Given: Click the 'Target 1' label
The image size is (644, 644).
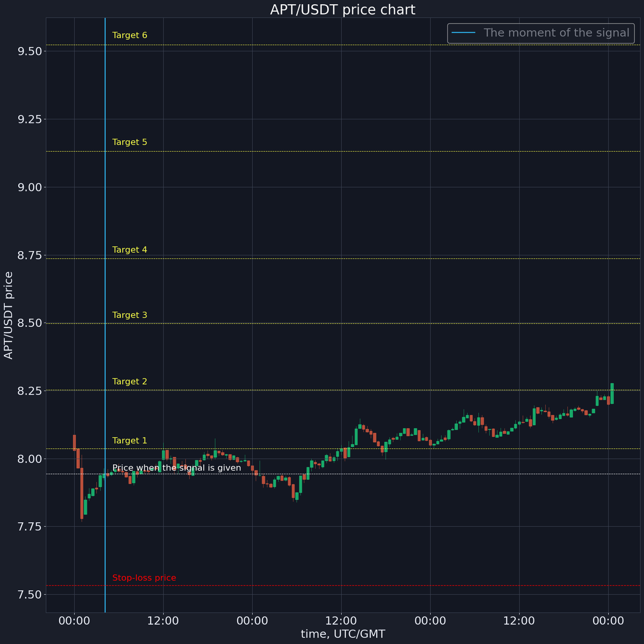Looking at the screenshot, I should 129,441.
